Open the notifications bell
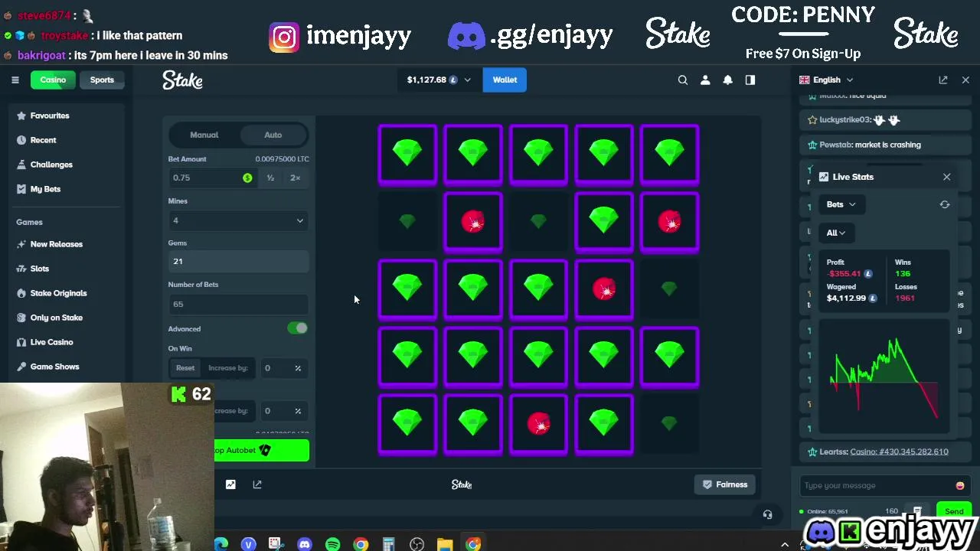This screenshot has height=551, width=980. (x=728, y=80)
